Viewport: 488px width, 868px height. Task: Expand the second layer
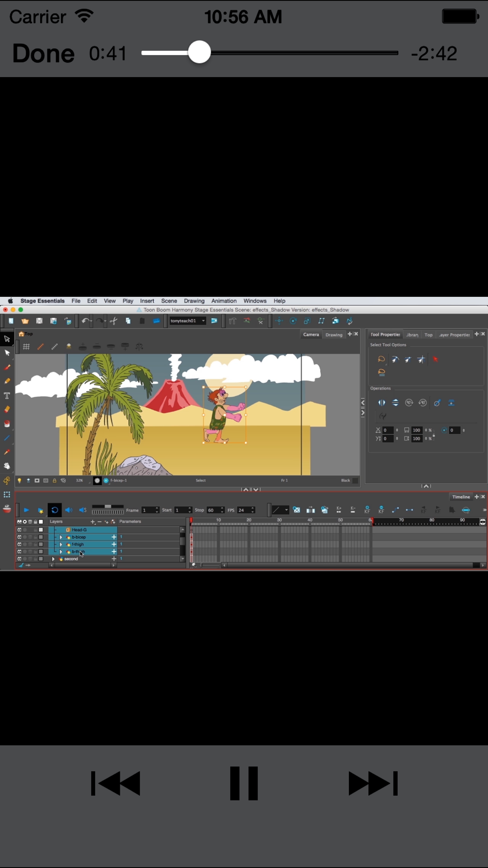click(53, 559)
